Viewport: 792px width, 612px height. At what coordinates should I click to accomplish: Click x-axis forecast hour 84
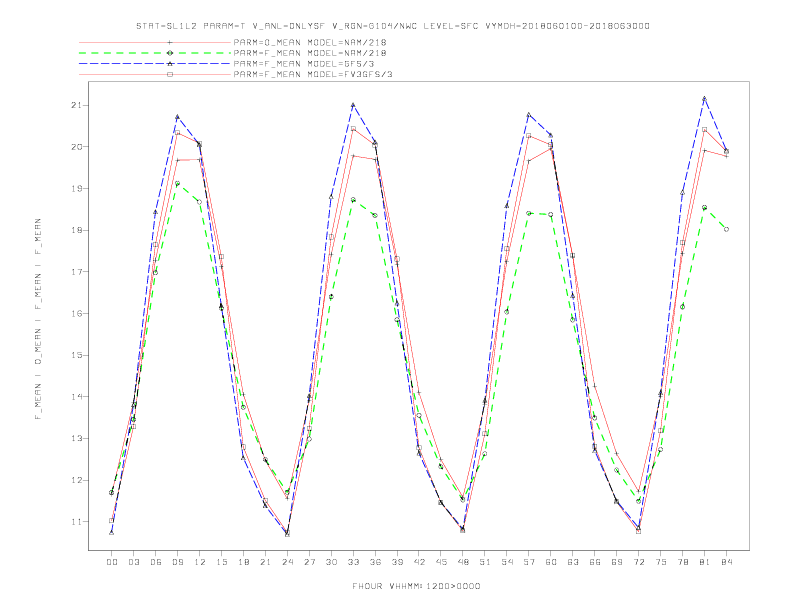tap(727, 562)
